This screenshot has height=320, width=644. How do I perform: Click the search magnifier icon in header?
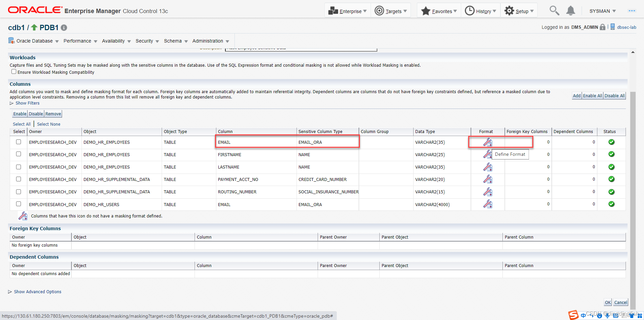click(554, 11)
